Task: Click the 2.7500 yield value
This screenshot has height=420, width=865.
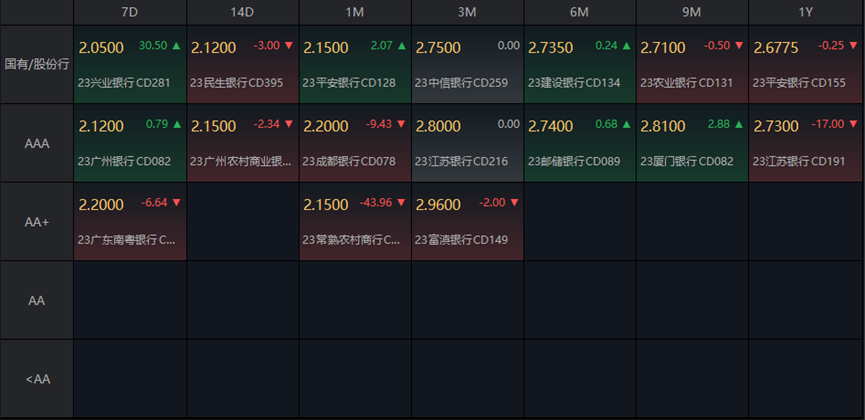Action: point(438,48)
